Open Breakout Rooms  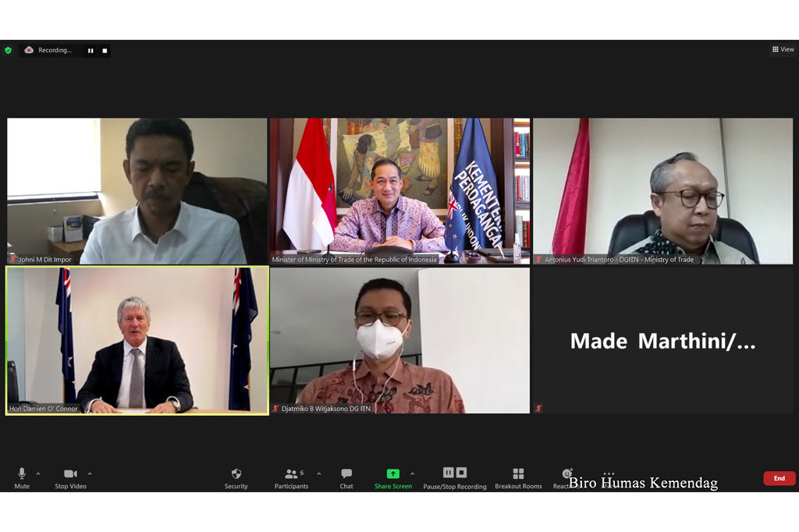point(518,477)
